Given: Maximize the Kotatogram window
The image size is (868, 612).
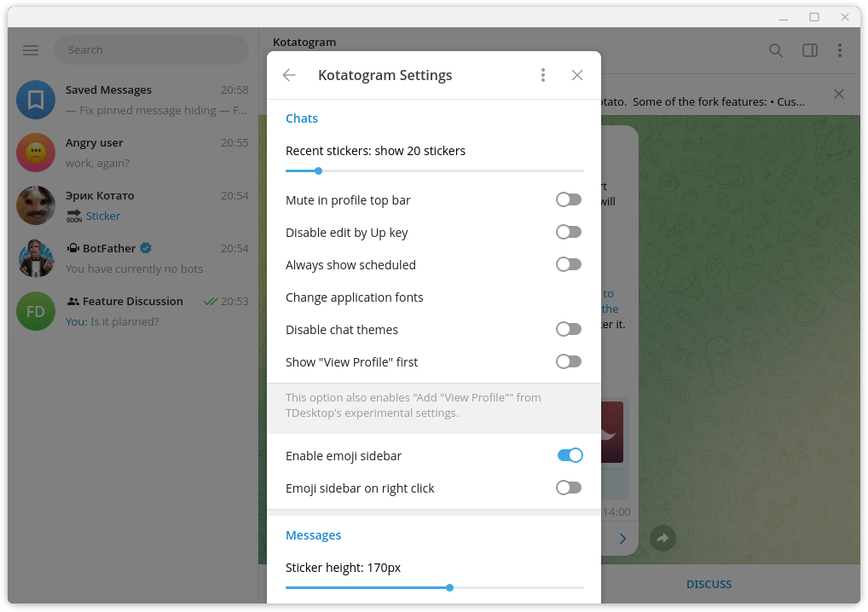Looking at the screenshot, I should [813, 17].
